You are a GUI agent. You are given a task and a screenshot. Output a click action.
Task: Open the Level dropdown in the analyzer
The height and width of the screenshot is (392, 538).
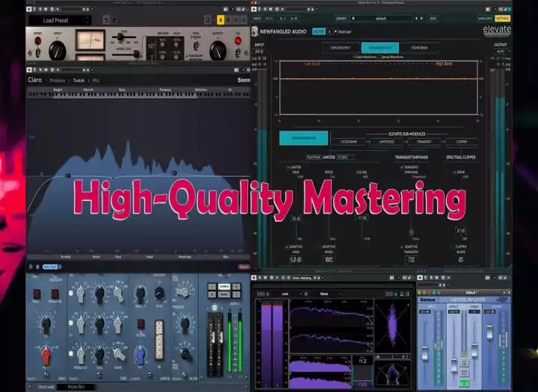290,294
